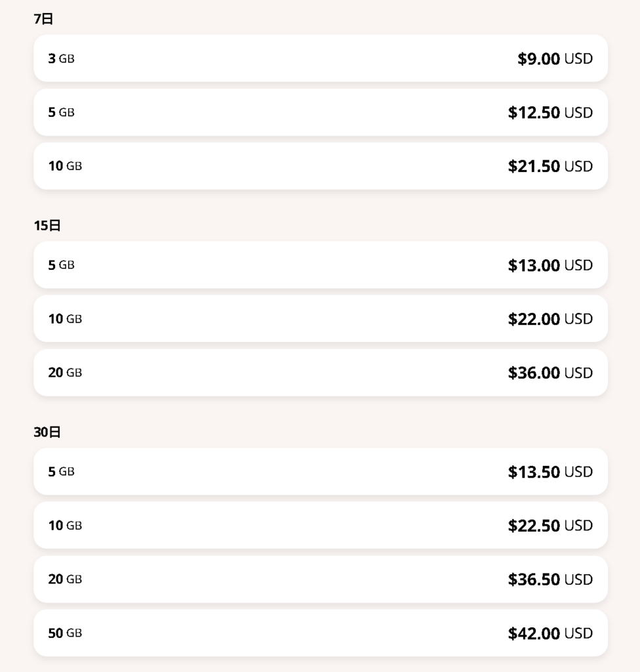Click the $9.00 USD price label

[555, 58]
